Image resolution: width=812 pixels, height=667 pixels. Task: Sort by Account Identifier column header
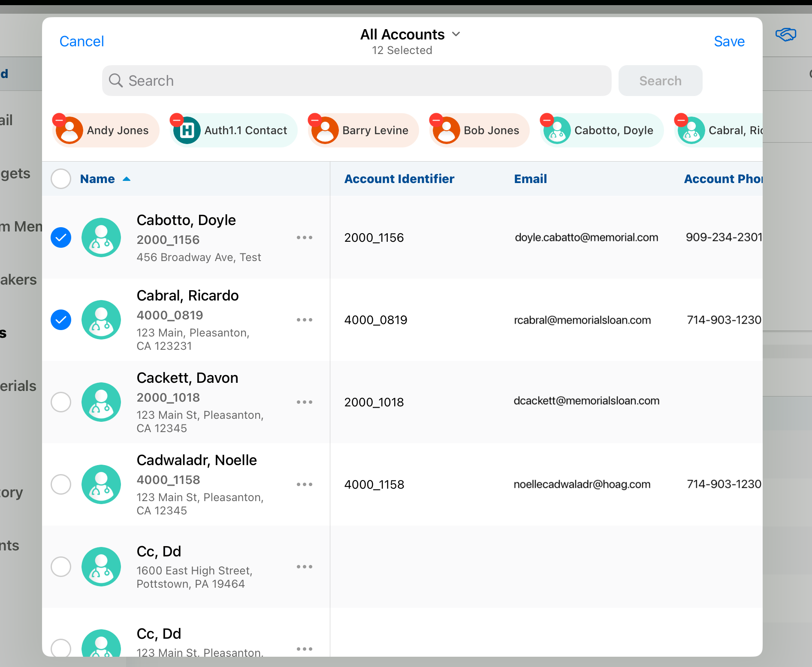click(399, 179)
